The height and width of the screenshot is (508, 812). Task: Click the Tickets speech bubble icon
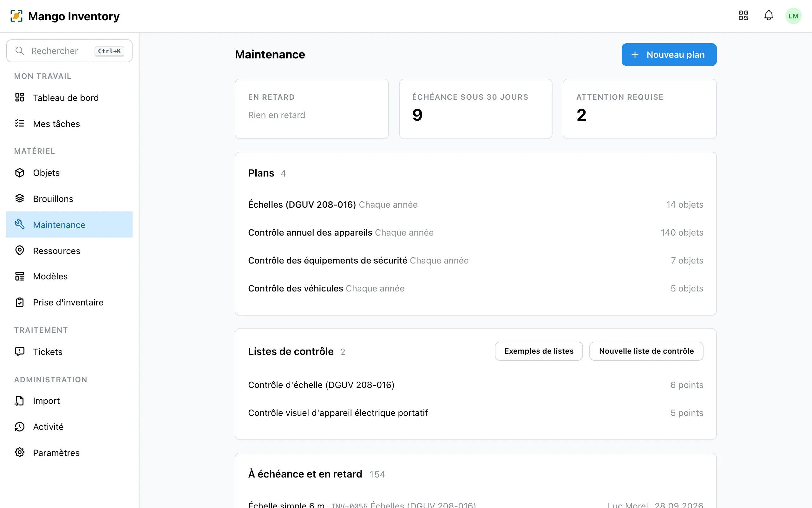(20, 351)
